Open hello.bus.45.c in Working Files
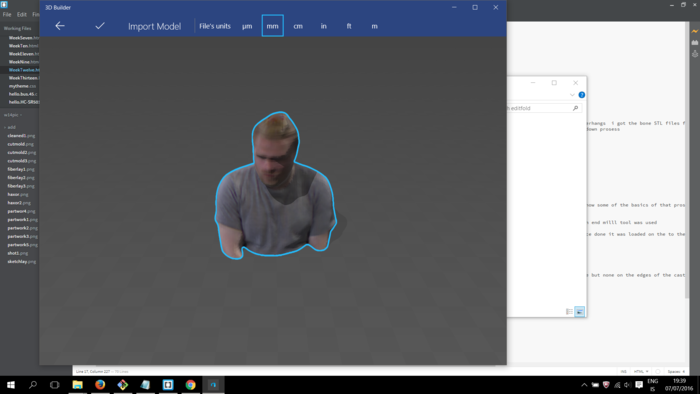This screenshot has height=394, width=700. pyautogui.click(x=23, y=94)
